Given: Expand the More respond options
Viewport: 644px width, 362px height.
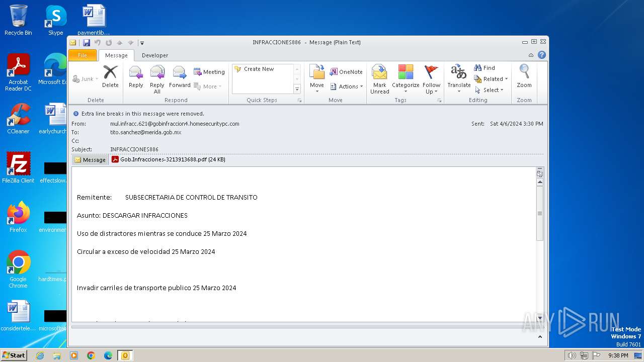Looking at the screenshot, I should (x=208, y=86).
